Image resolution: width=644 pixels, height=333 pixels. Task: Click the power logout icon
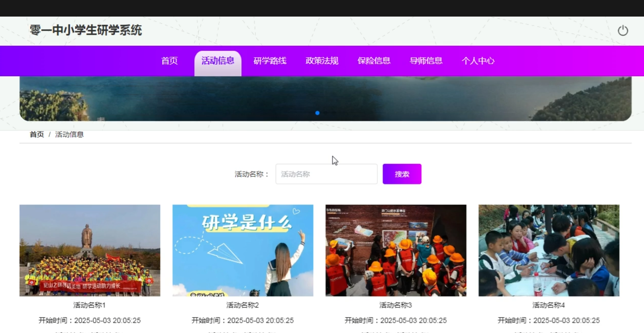tap(623, 31)
